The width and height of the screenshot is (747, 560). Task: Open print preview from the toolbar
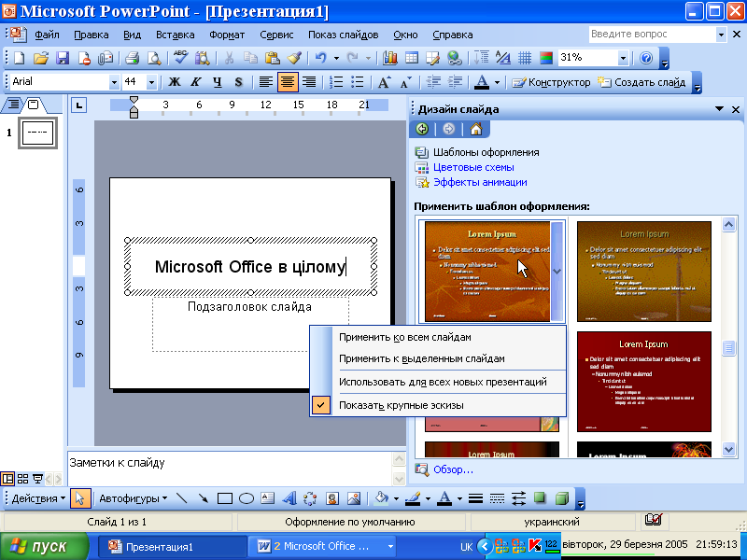153,58
